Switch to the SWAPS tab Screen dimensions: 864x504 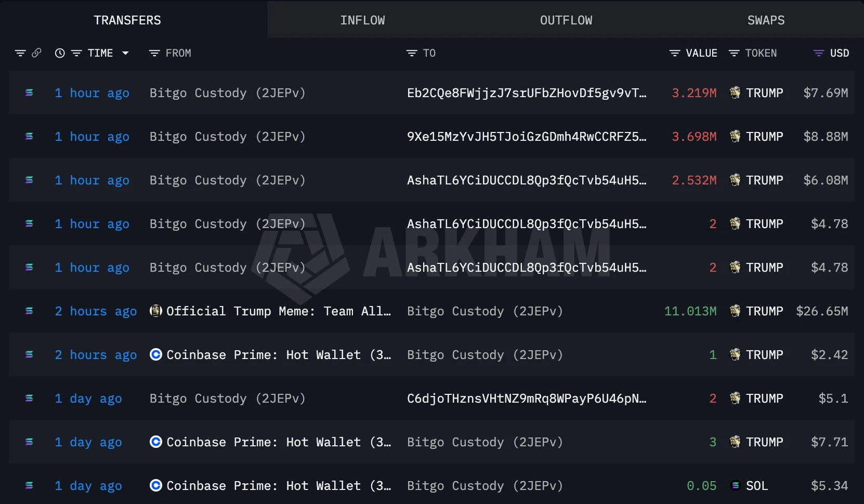pos(766,20)
